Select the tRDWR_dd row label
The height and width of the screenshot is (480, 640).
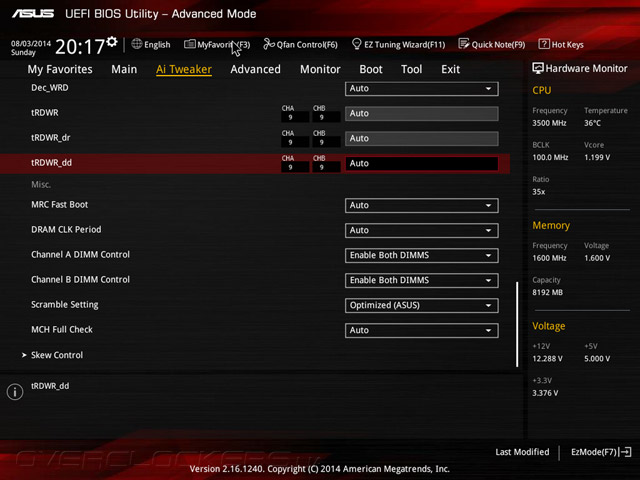pos(51,162)
